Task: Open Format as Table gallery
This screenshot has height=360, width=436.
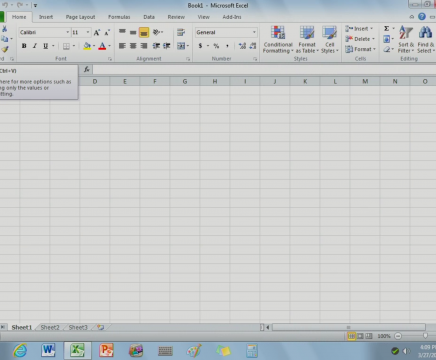Action: [x=307, y=39]
